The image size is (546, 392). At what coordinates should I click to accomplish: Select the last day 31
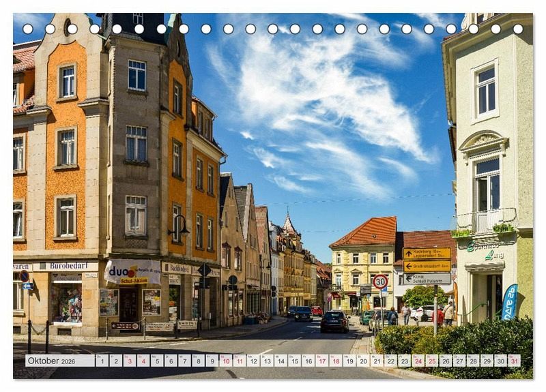click(x=514, y=361)
